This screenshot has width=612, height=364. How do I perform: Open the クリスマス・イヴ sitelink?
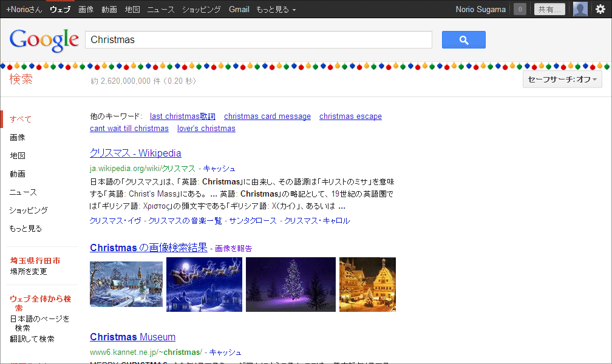click(115, 221)
